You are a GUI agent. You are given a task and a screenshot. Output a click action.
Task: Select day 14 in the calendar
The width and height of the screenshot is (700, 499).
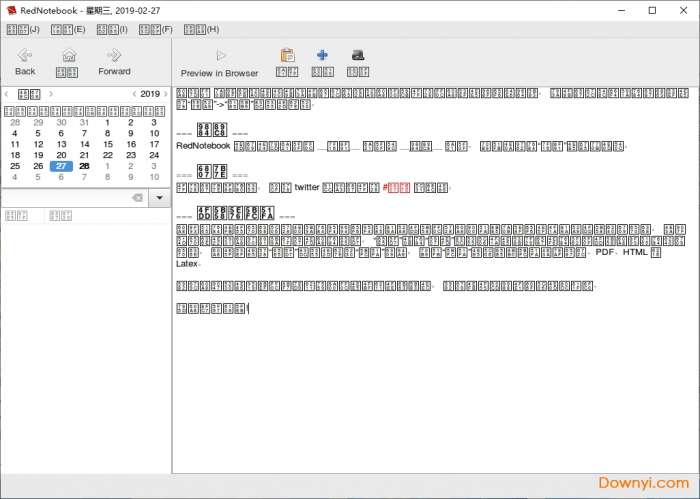[x=84, y=144]
